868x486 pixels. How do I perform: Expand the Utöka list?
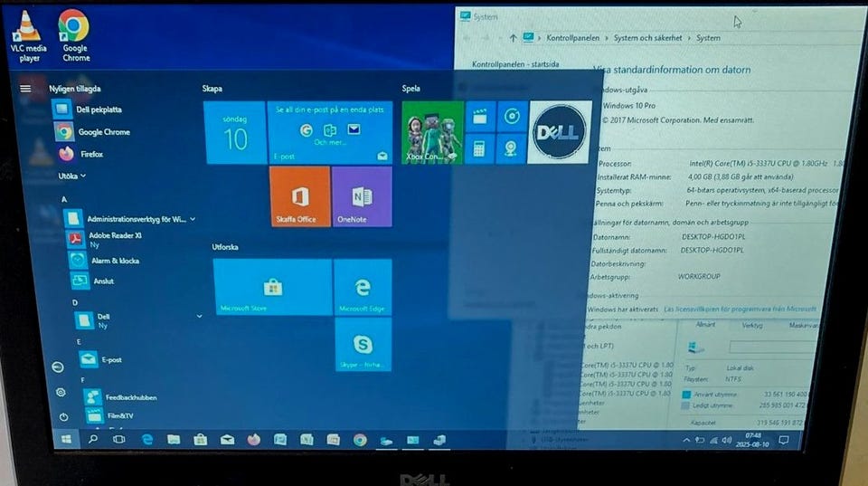coord(71,176)
